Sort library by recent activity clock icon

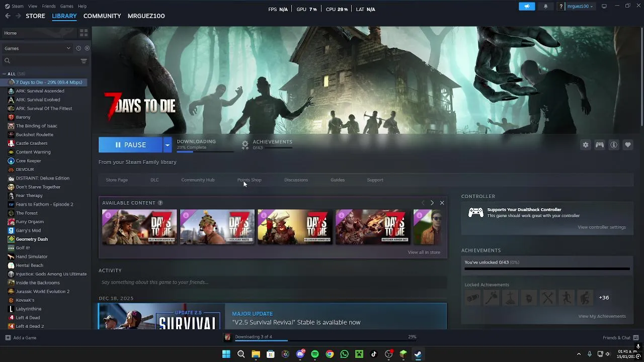(78, 48)
